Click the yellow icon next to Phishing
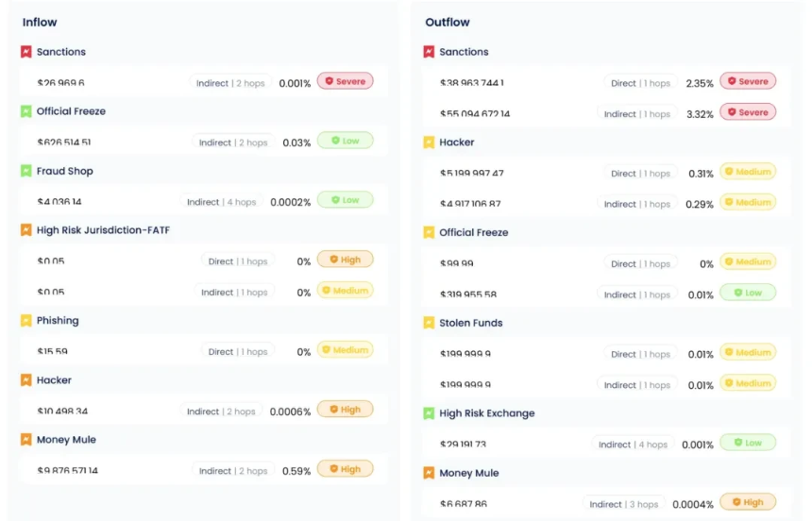This screenshot has width=812, height=521. [26, 321]
